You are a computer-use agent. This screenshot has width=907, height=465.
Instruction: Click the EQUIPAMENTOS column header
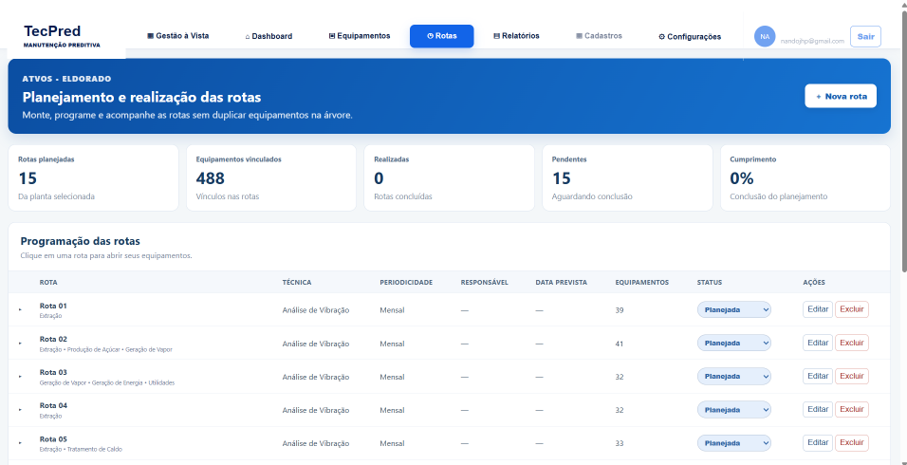(x=642, y=282)
